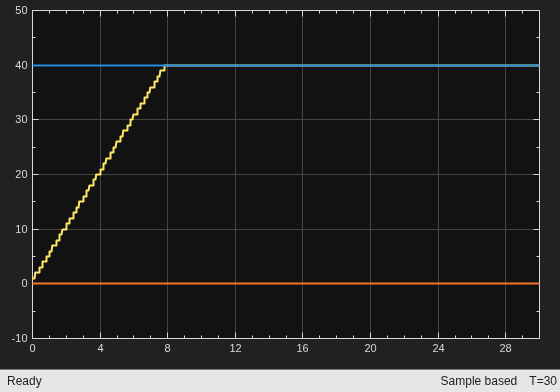Click the x-axis label '8'
Image resolution: width=560 pixels, height=392 pixels.
point(168,348)
